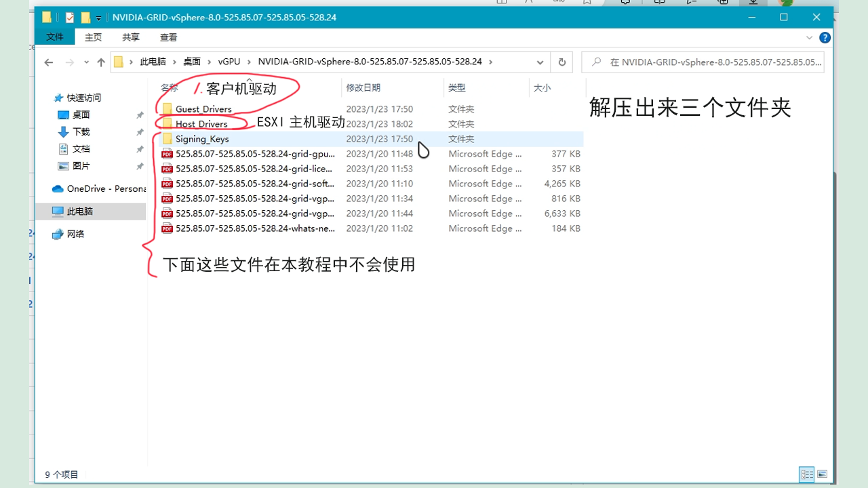The image size is (868, 488).
Task: Select 图片 in the navigation pane
Action: click(81, 165)
